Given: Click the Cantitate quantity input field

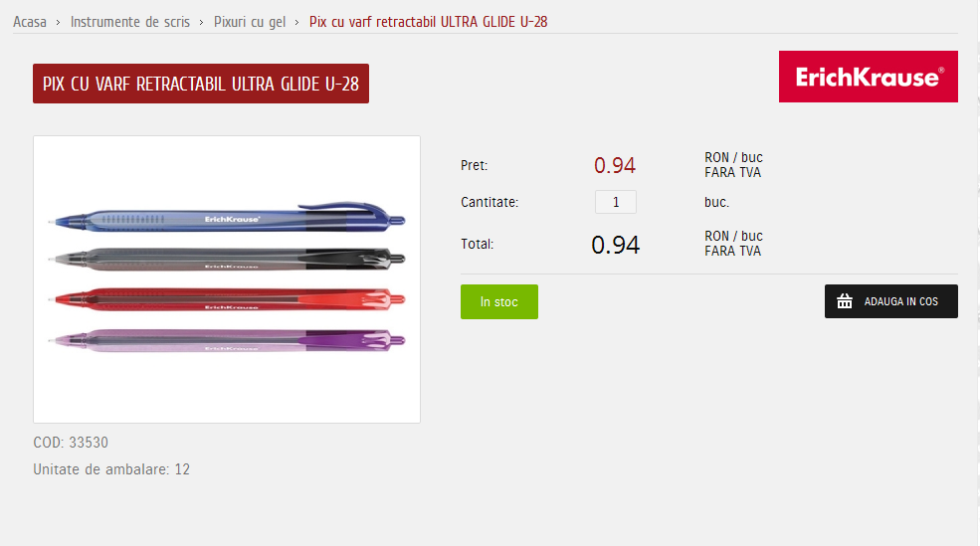Looking at the screenshot, I should [x=615, y=202].
